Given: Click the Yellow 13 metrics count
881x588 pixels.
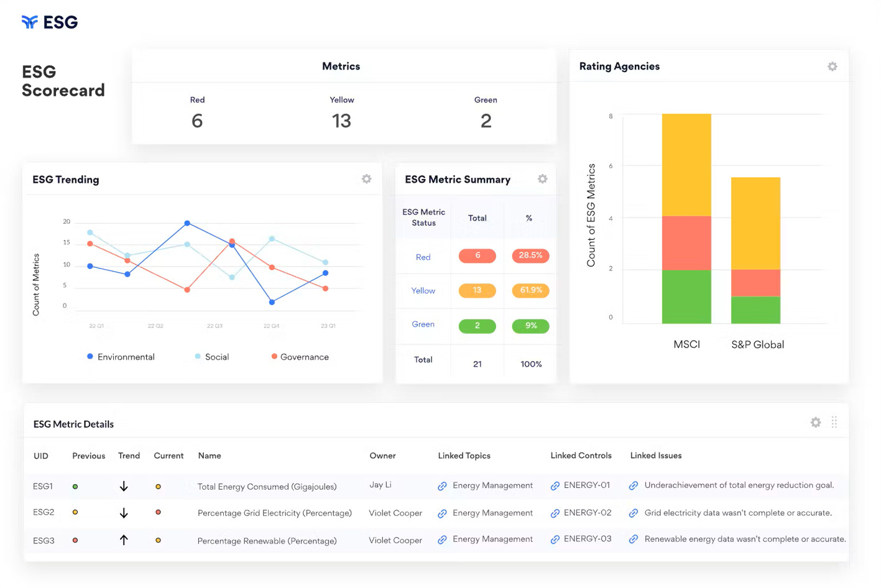Looking at the screenshot, I should tap(341, 121).
